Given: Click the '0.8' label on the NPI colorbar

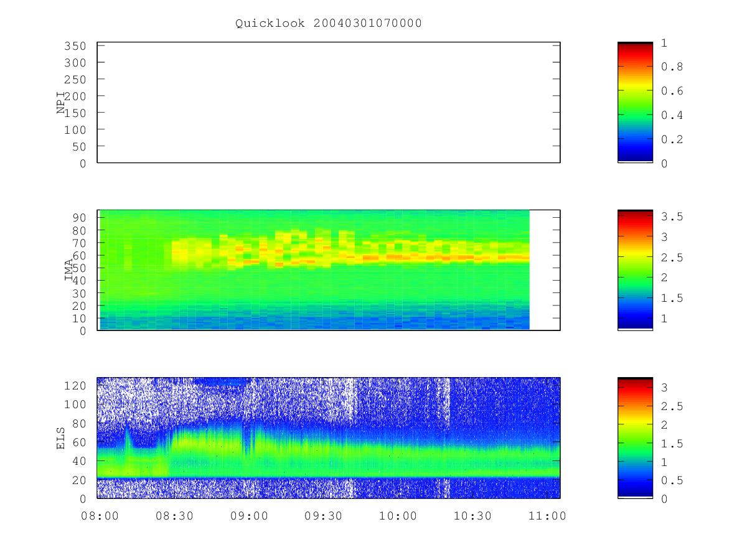Looking at the screenshot, I should [672, 67].
